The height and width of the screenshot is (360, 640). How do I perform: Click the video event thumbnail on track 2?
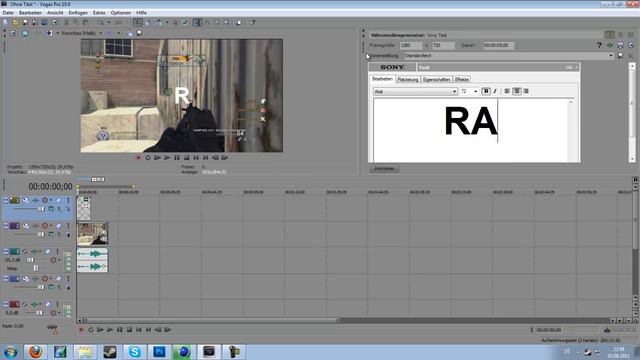click(93, 233)
